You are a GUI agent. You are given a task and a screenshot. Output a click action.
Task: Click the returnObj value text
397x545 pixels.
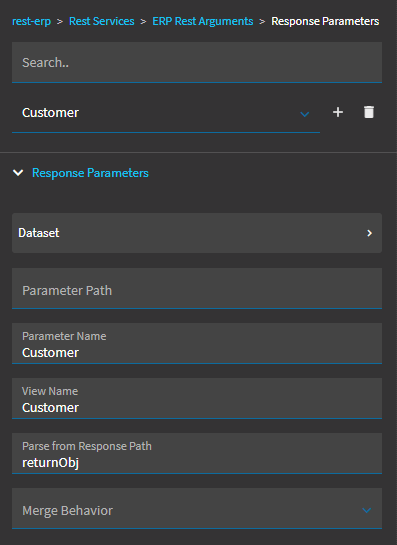point(51,463)
